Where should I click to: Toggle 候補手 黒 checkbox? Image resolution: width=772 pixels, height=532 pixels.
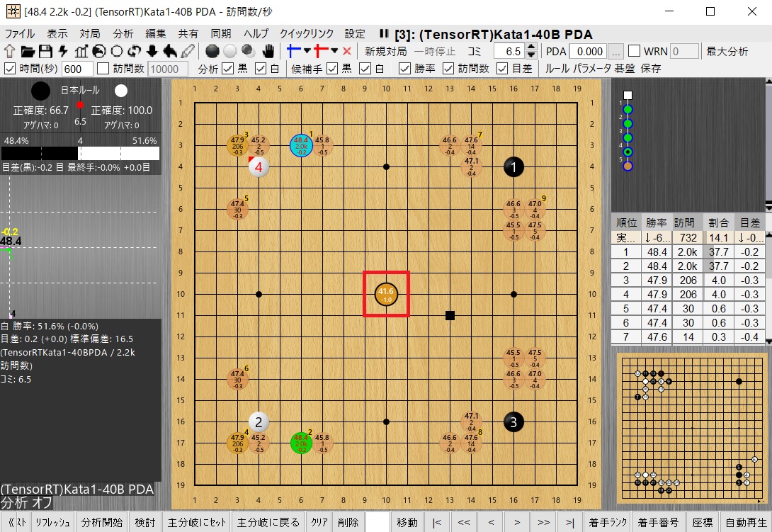pyautogui.click(x=332, y=69)
